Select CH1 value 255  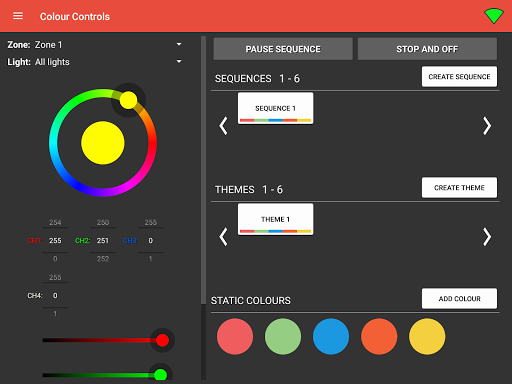coord(55,241)
